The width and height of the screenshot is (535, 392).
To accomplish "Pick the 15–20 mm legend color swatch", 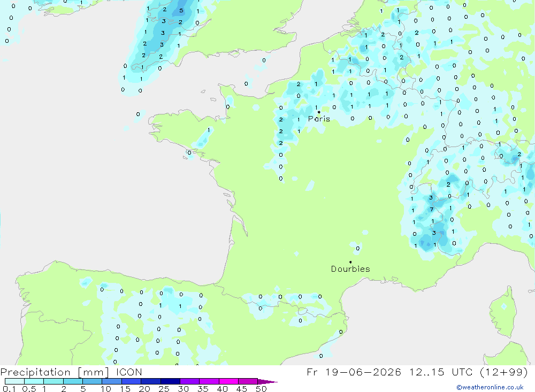I will [x=131, y=381].
